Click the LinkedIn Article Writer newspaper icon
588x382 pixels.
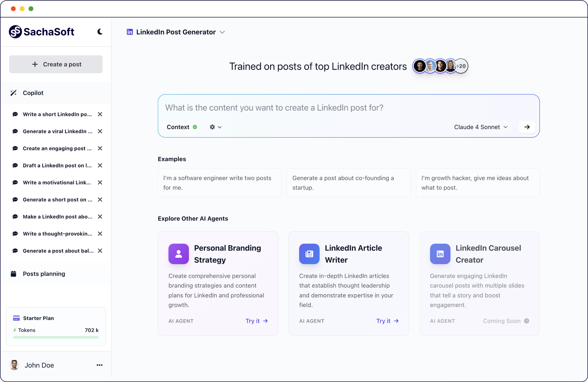pos(309,254)
